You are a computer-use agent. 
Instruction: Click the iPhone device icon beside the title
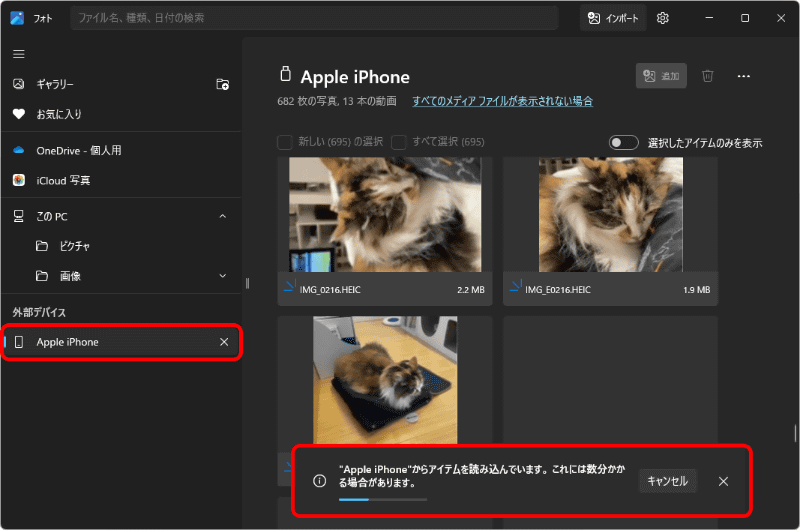pos(286,74)
